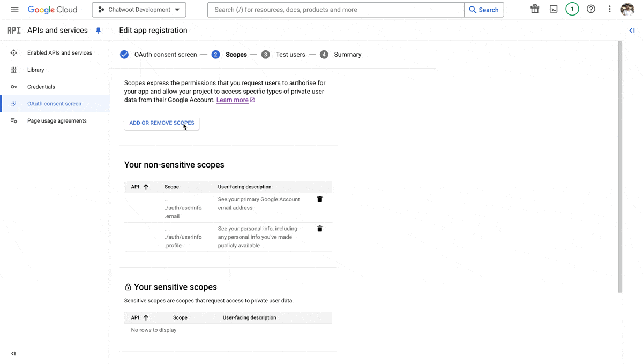Open the three-dot settings menu
643x364 pixels.
[609, 9]
